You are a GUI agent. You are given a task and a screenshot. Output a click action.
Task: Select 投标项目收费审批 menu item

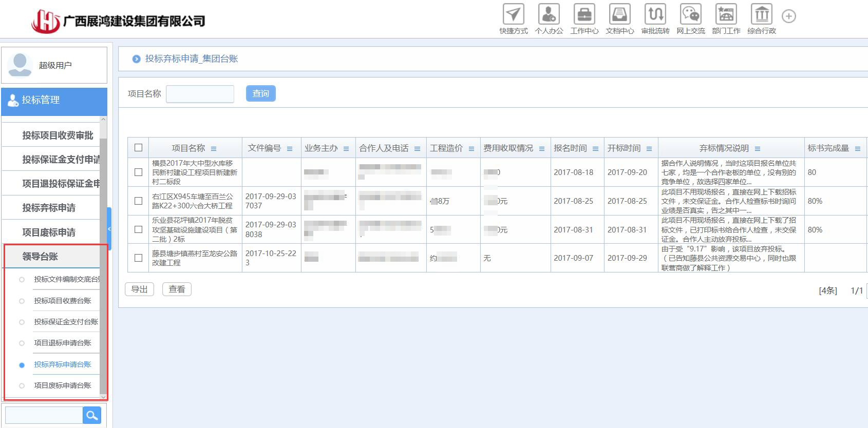pyautogui.click(x=58, y=135)
